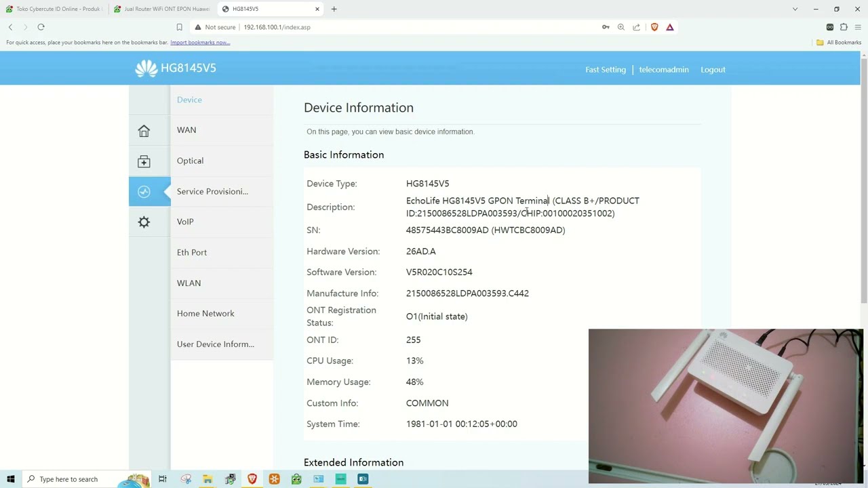Open Windows Start menu
The height and width of the screenshot is (488, 868).
10,479
